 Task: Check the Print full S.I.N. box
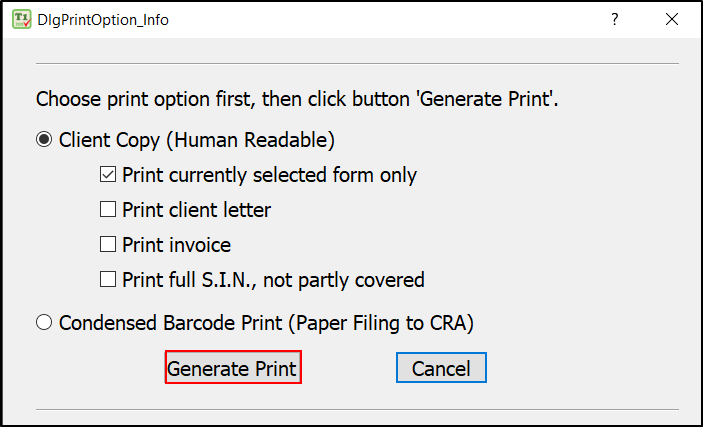click(x=108, y=279)
